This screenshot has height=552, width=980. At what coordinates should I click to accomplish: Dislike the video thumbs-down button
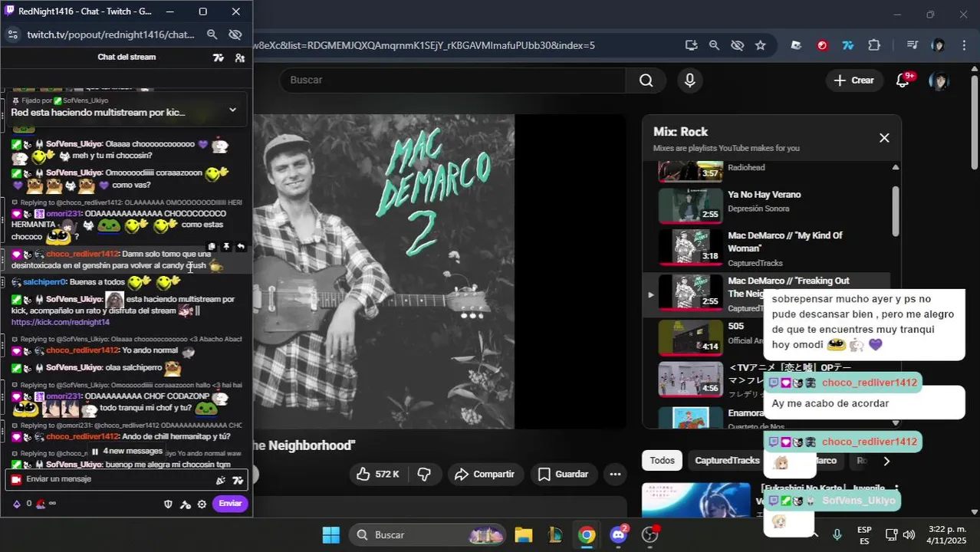tap(424, 475)
